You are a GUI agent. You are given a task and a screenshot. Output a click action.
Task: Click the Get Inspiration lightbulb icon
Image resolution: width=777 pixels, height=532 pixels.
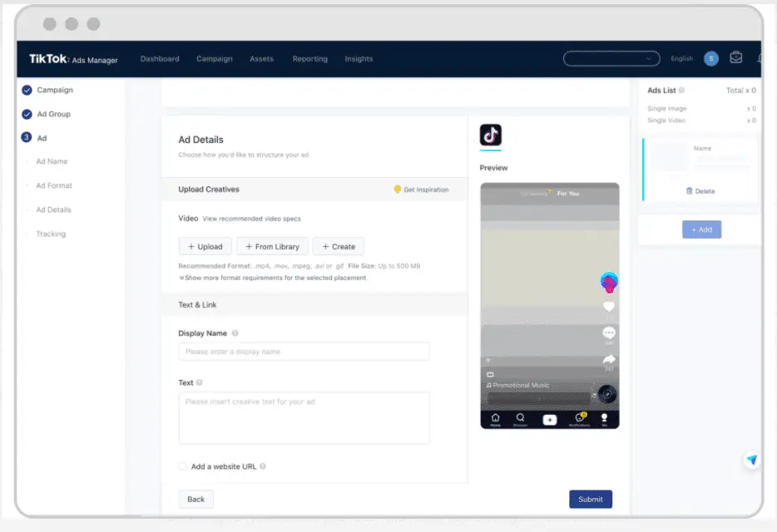[398, 190]
